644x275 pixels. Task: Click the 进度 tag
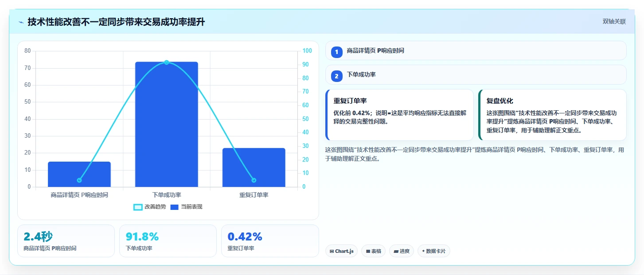coord(402,251)
